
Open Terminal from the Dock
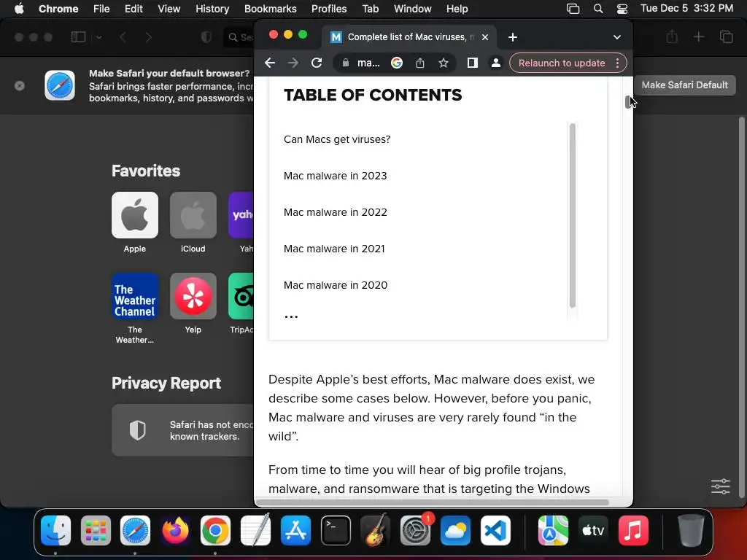(336, 530)
